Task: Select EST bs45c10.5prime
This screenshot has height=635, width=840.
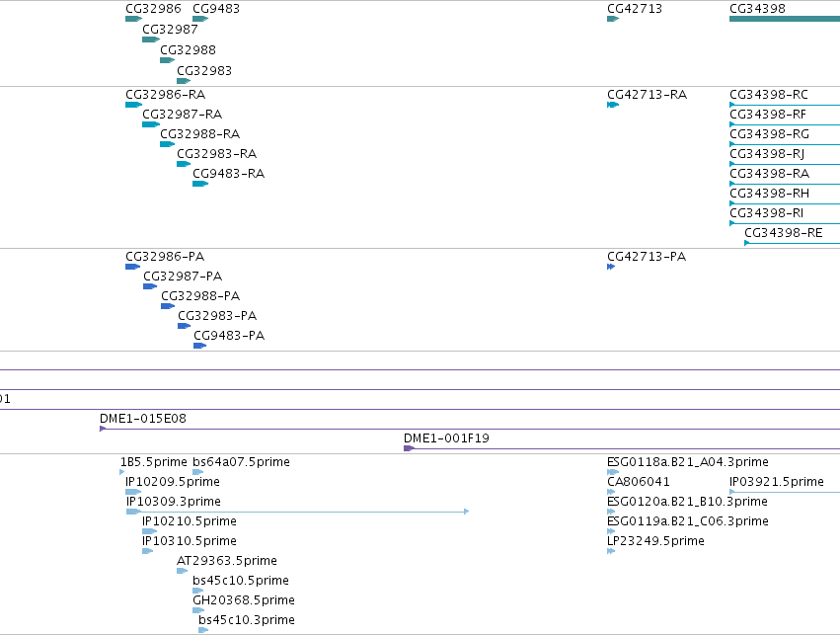Action: [198, 591]
